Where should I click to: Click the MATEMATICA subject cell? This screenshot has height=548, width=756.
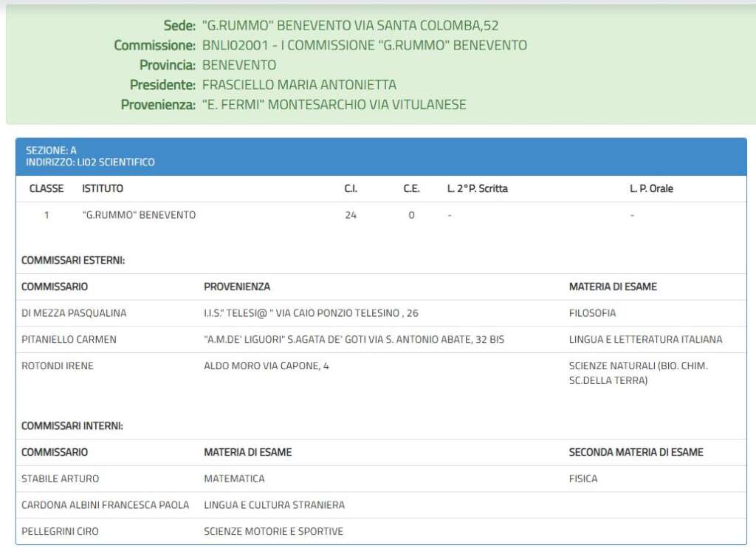tap(234, 479)
